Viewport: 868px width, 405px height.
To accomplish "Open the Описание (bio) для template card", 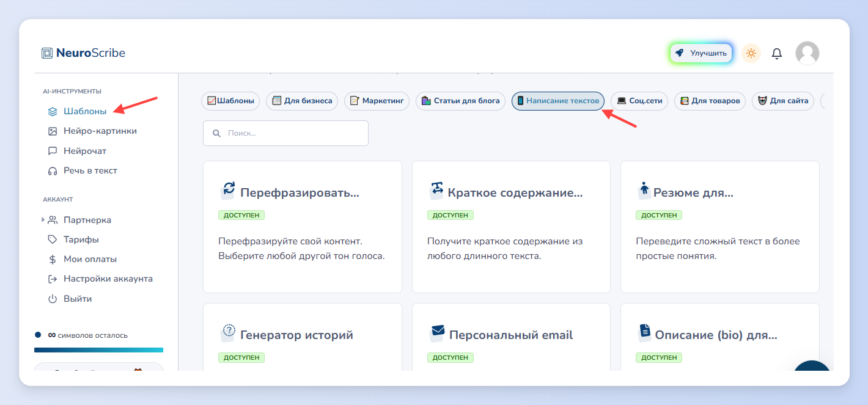I will 720,337.
